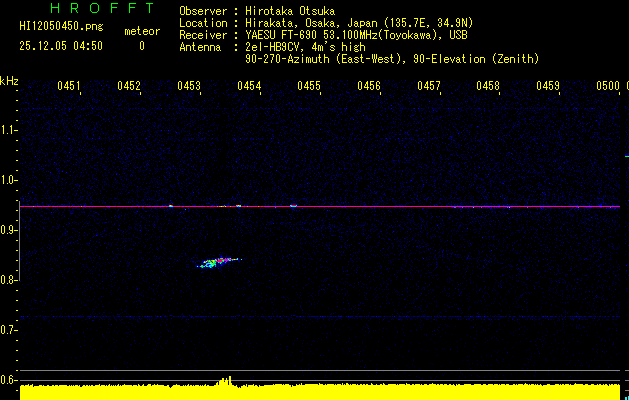629x400 pixels.
Task: Click the meteor count value 0
Action: pyautogui.click(x=141, y=46)
